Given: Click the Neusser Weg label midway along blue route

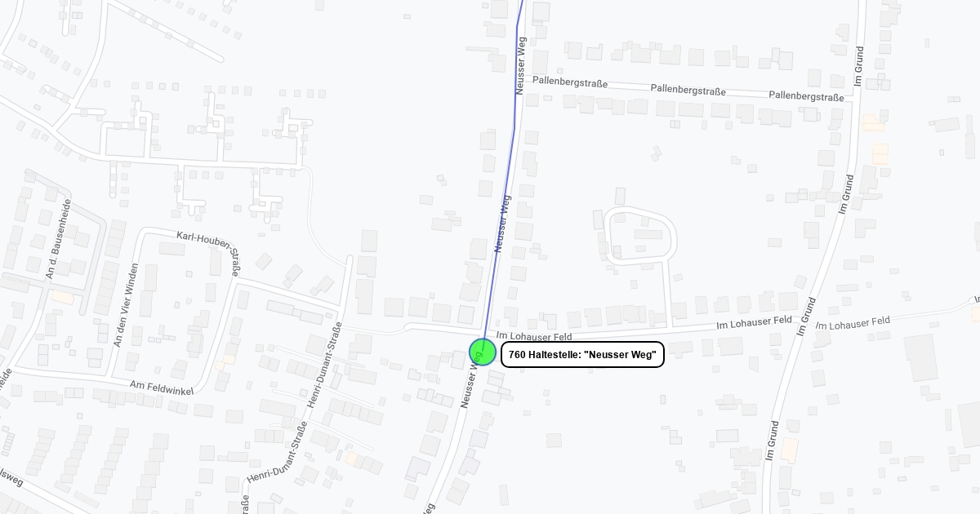Looking at the screenshot, I should (x=502, y=224).
